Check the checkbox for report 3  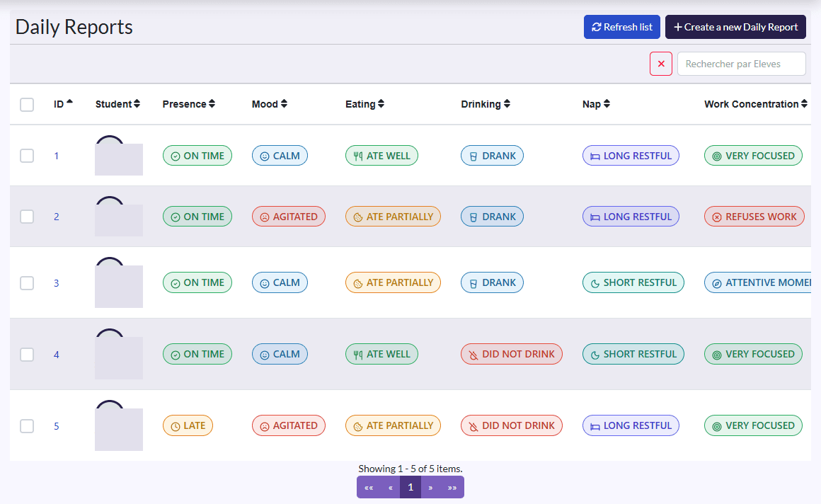coord(27,283)
